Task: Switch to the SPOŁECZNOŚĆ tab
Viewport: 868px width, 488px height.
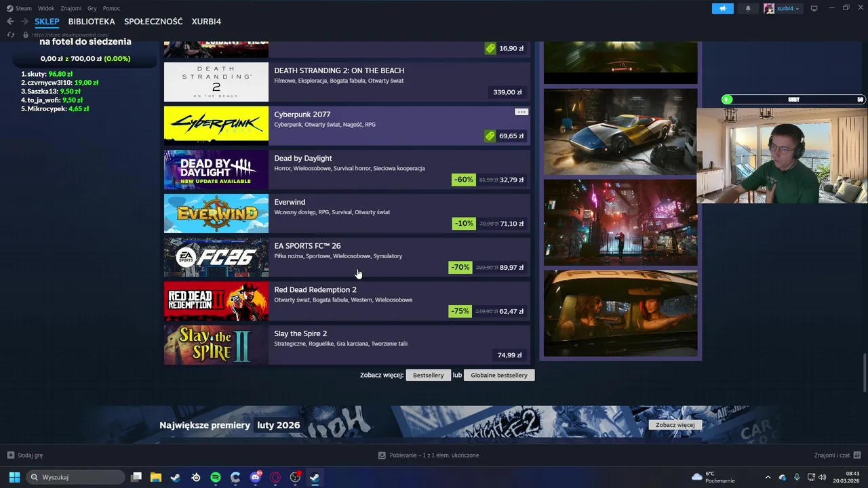Action: click(153, 22)
